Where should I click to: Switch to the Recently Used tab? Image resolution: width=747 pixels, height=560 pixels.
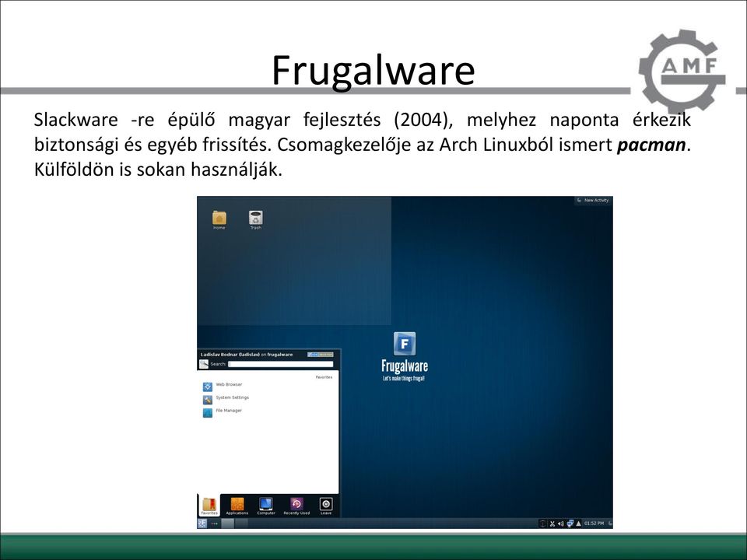pos(296,506)
